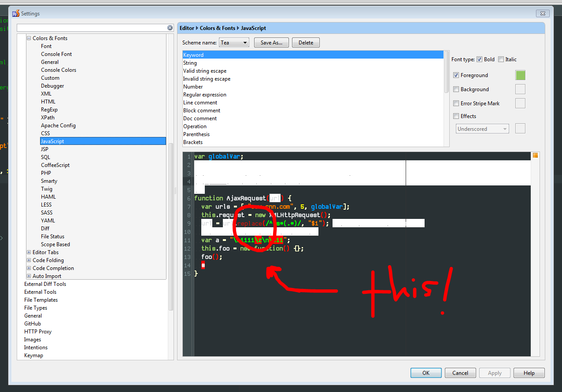Image resolution: width=562 pixels, height=392 pixels.
Task: Select Debugger in the settings tree
Action: click(52, 86)
